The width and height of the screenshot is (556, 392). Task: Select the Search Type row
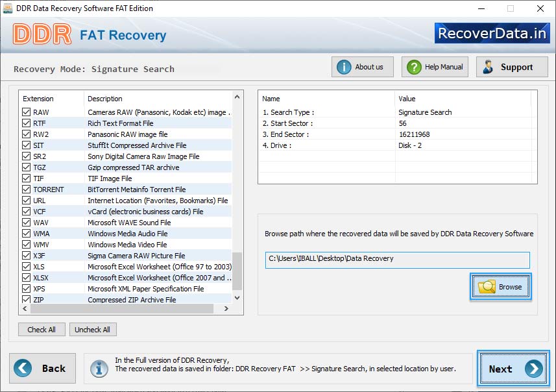[395, 112]
